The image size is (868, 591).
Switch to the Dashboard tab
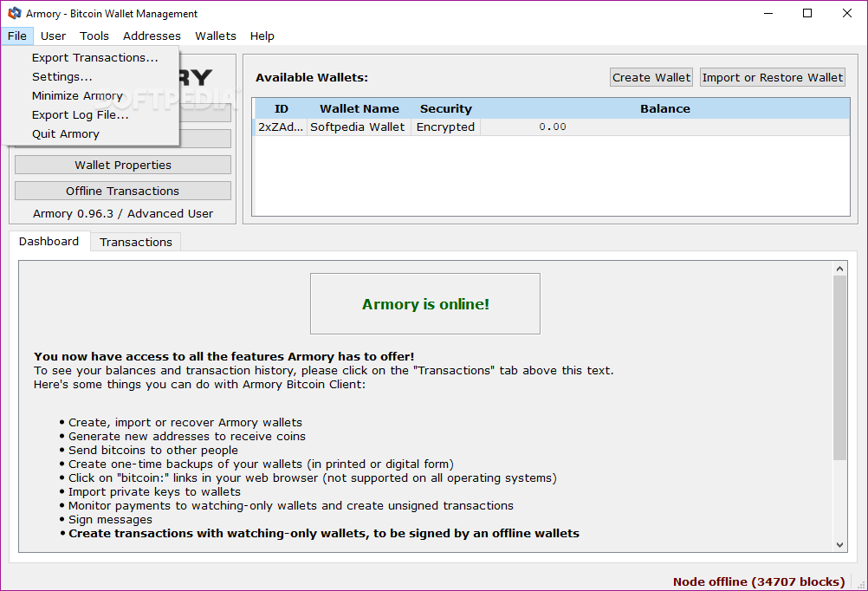click(49, 242)
